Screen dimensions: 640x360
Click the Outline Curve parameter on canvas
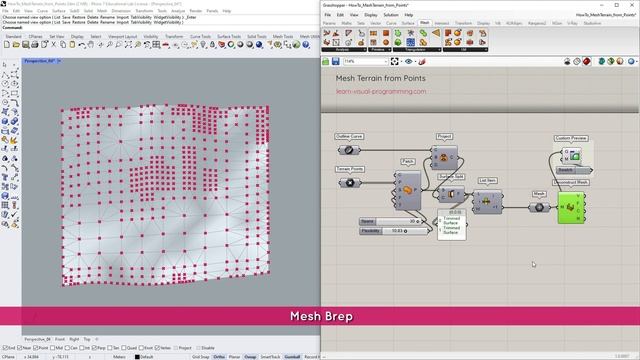tap(349, 150)
